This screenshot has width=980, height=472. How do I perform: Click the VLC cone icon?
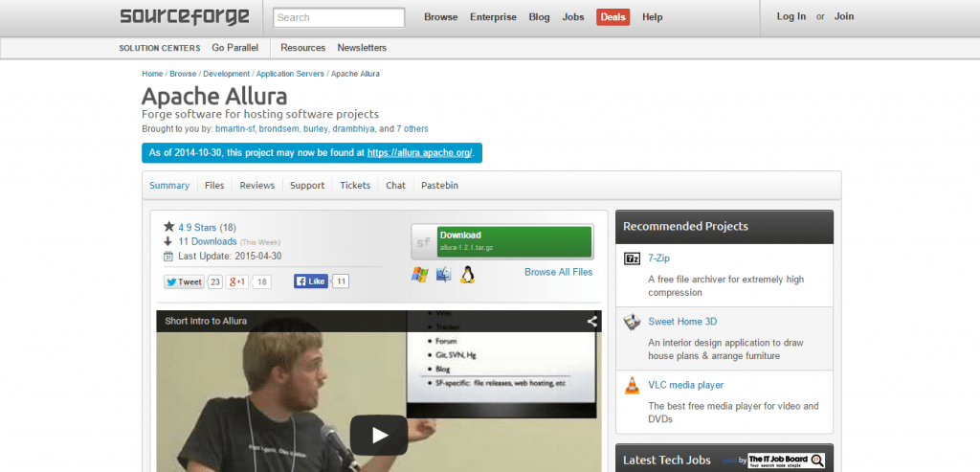[632, 386]
